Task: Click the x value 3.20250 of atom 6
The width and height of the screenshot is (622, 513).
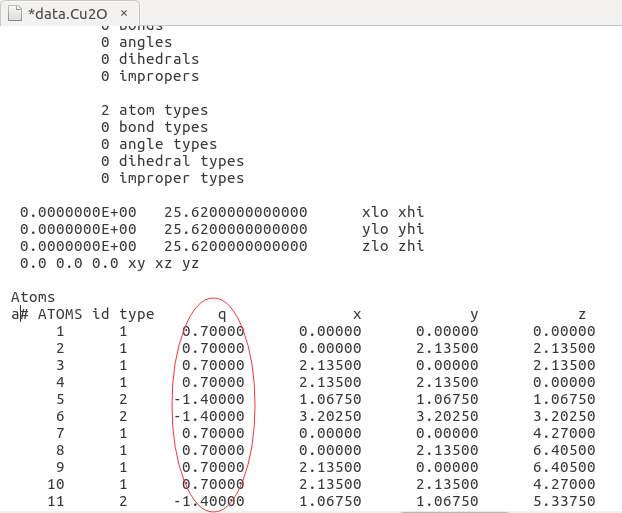Action: (330, 416)
